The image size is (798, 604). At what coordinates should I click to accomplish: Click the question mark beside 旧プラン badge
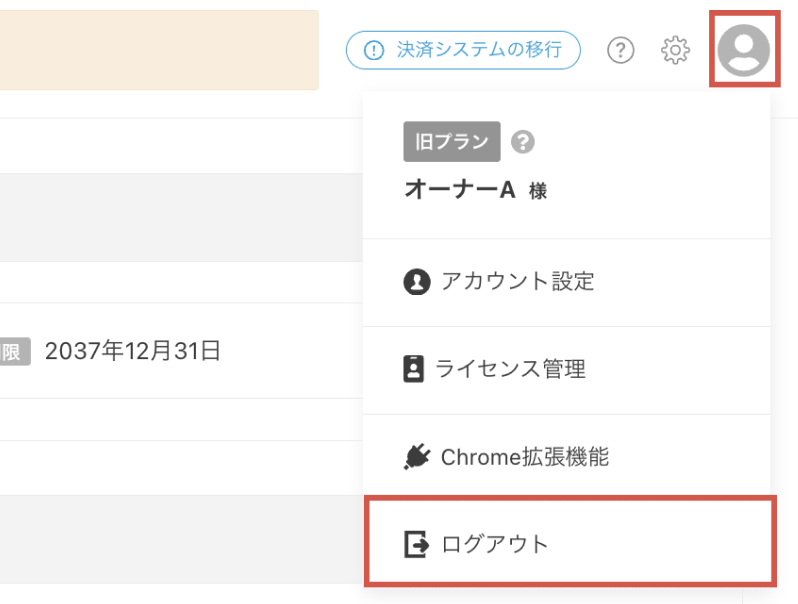pos(523,141)
